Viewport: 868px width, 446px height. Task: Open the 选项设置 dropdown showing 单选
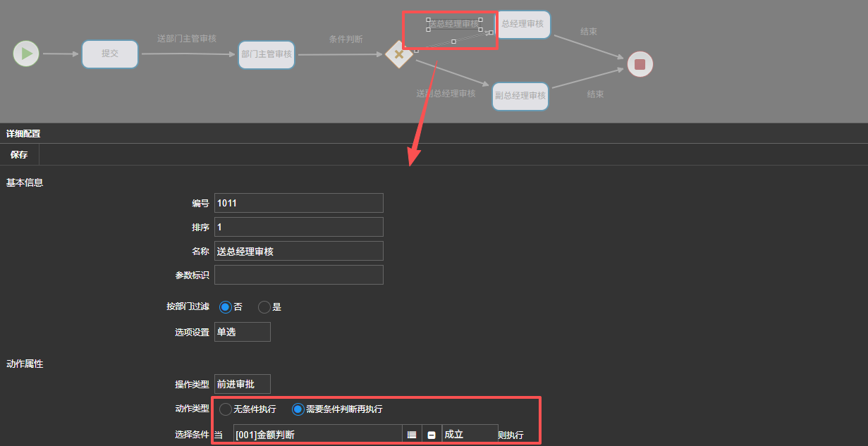coord(242,332)
